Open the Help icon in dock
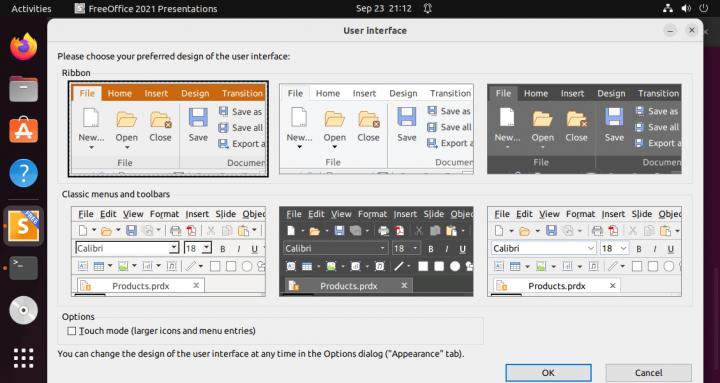Image resolution: width=720 pixels, height=383 pixels. coord(23,173)
